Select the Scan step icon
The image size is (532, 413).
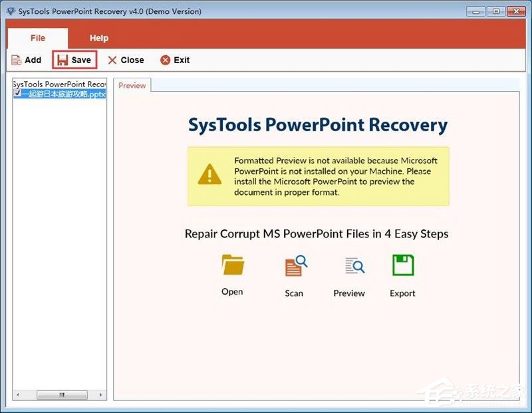click(x=293, y=265)
